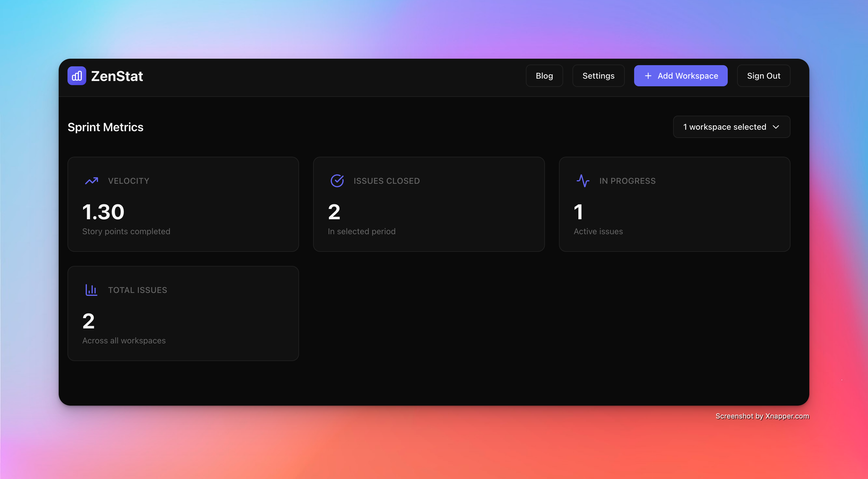
Task: Open the Blog page
Action: 544,76
